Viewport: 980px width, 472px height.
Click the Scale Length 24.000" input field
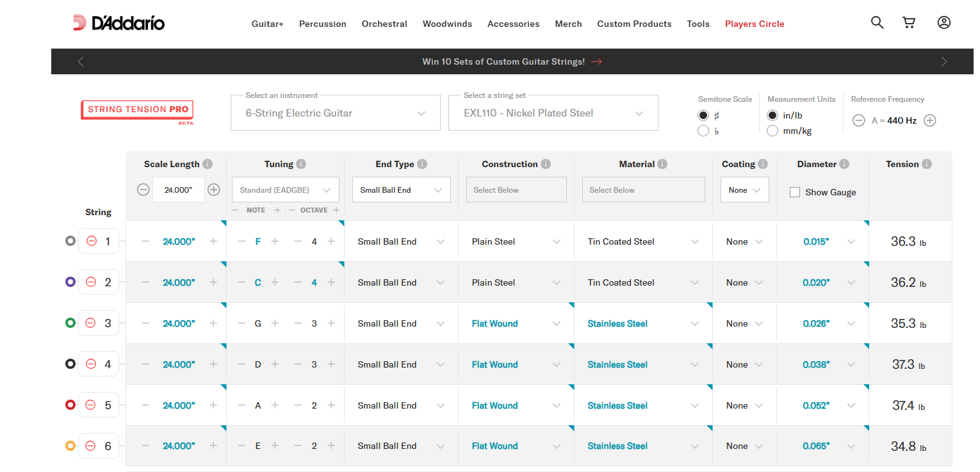(179, 190)
